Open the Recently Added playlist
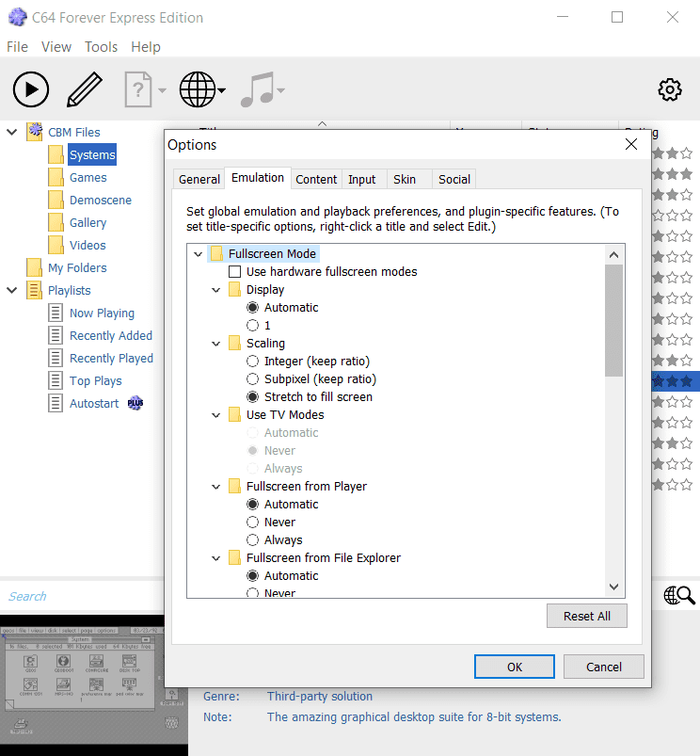This screenshot has height=756, width=700. pos(111,336)
